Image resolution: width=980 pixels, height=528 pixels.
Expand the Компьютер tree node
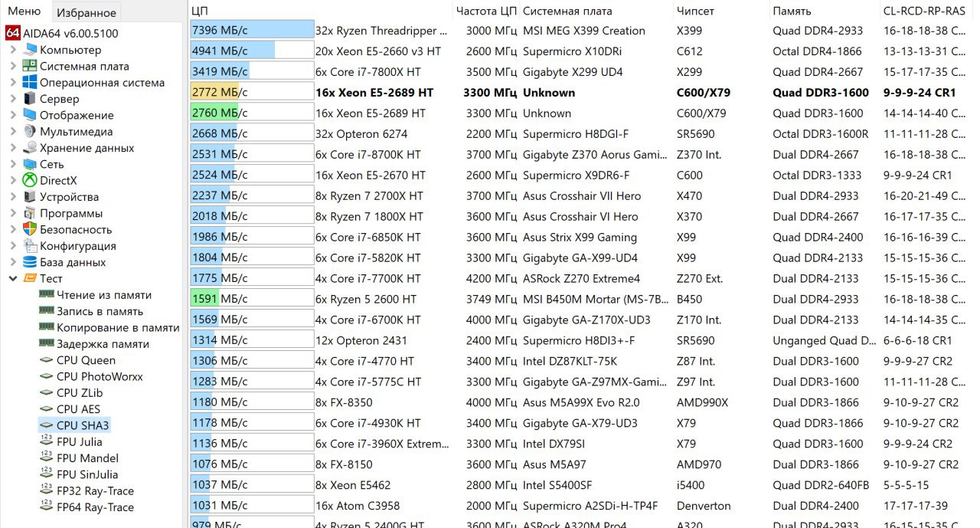click(13, 50)
